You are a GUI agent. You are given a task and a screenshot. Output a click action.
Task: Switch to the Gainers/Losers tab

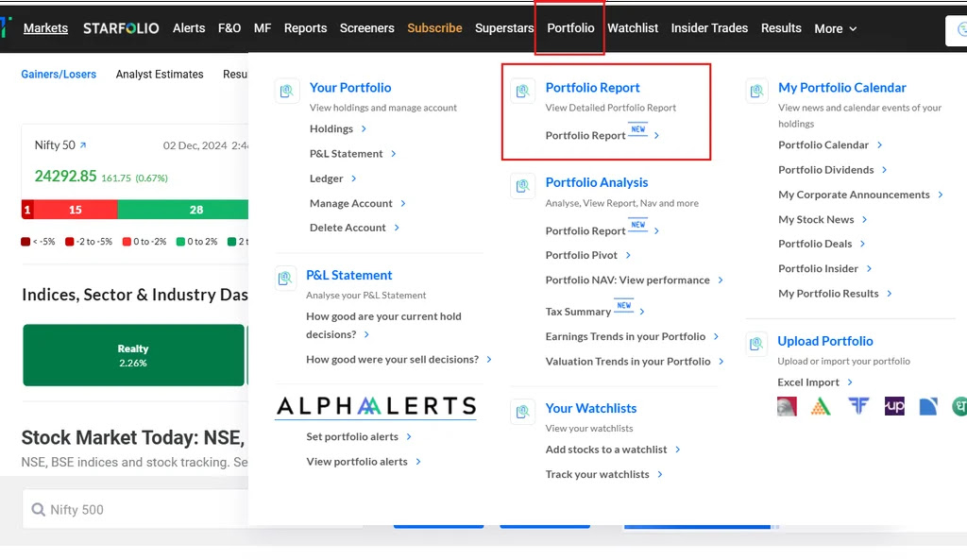[59, 74]
